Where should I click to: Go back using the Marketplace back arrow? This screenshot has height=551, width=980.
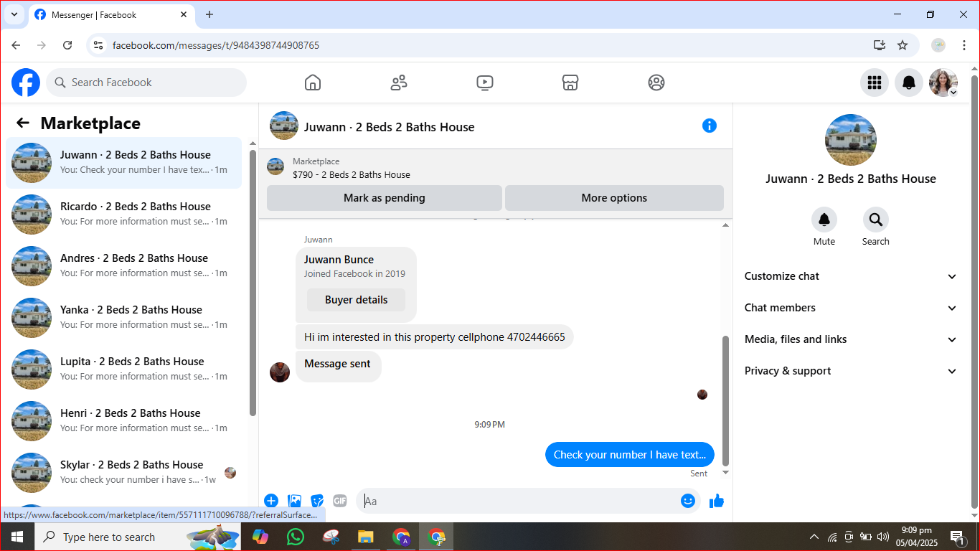pyautogui.click(x=23, y=123)
